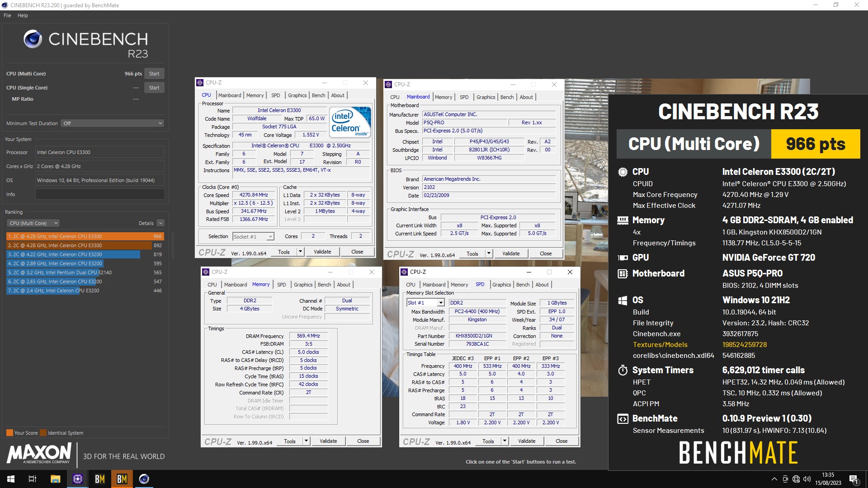Viewport: 868px width, 488px height.
Task: Click Validate in CPU-Z CPU tab window
Action: point(322,252)
